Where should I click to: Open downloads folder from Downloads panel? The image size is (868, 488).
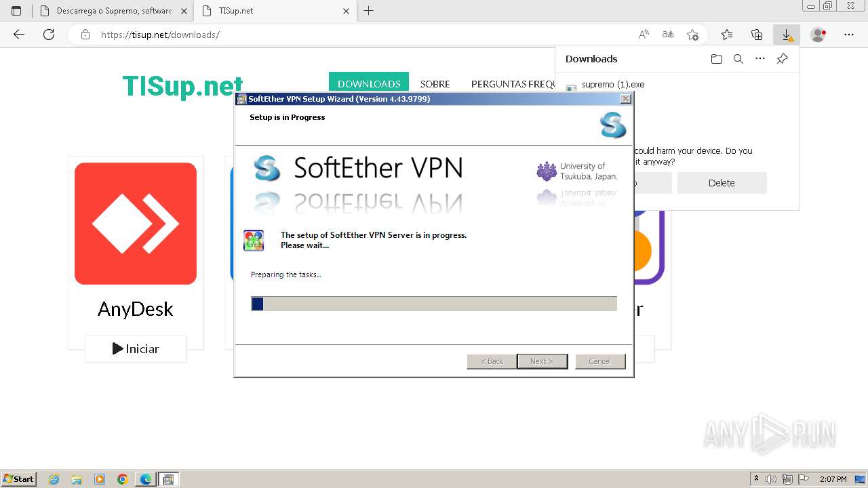(717, 59)
